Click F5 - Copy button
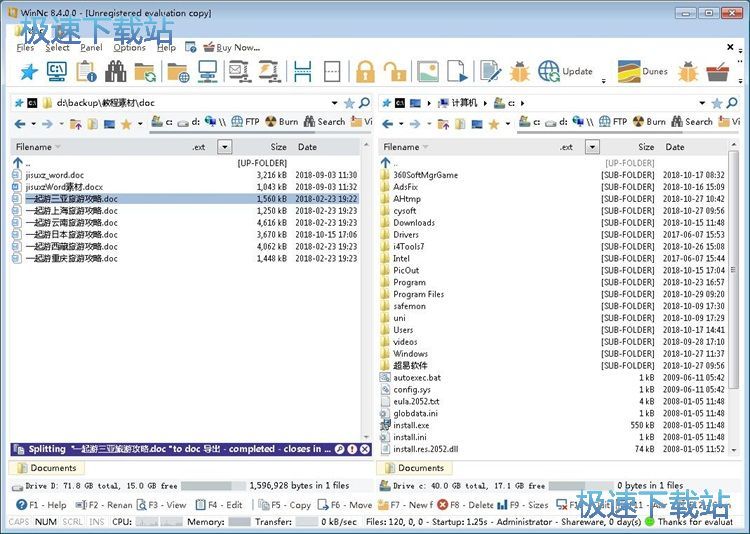 click(x=285, y=505)
